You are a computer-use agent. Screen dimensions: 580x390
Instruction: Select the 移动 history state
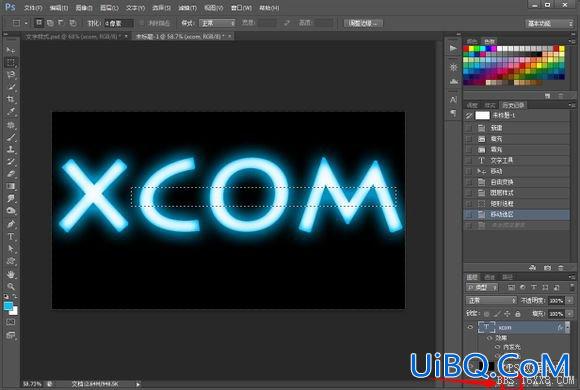(516, 171)
